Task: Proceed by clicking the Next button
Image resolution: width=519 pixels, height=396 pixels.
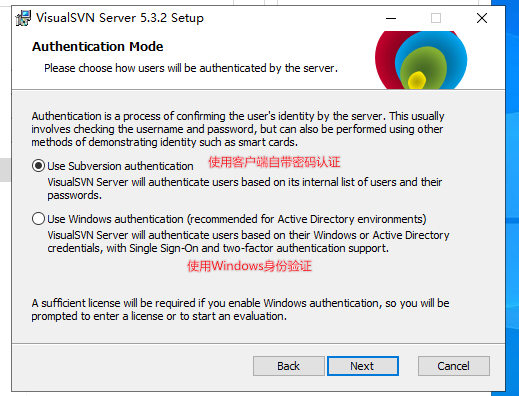Action: click(363, 366)
